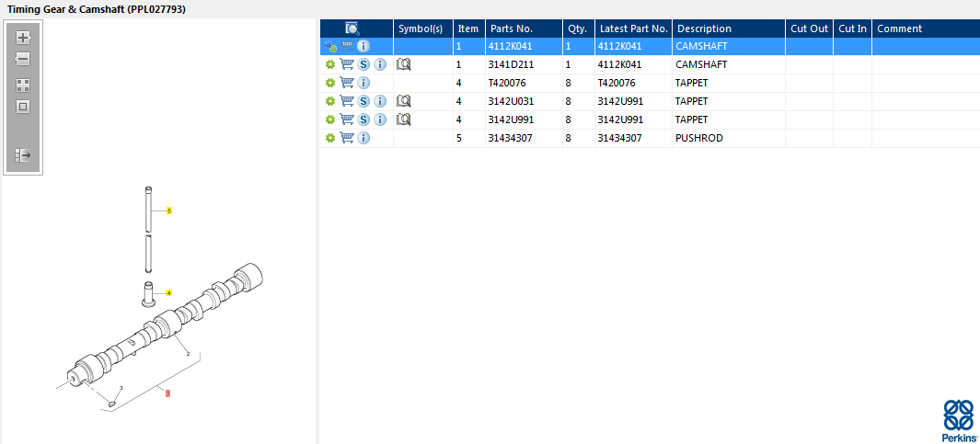Click the double-gear icon for part 4112K041
The width and height of the screenshot is (980, 444).
click(330, 46)
